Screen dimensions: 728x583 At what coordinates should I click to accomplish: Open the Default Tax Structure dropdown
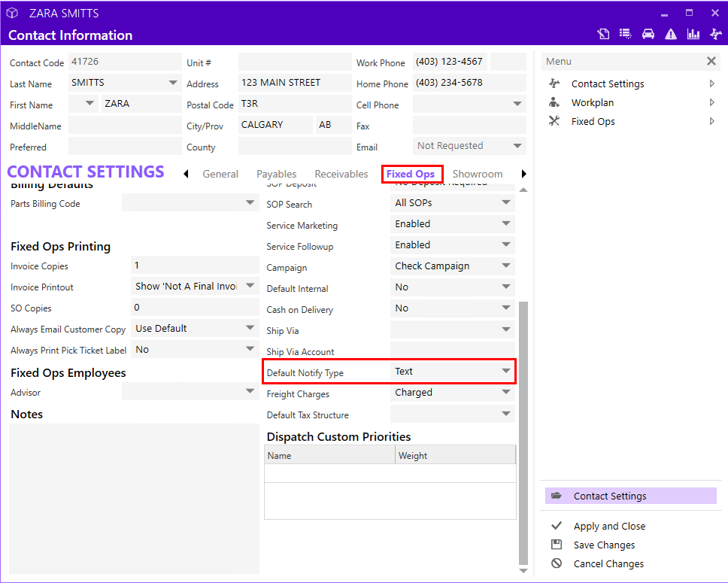pyautogui.click(x=506, y=414)
